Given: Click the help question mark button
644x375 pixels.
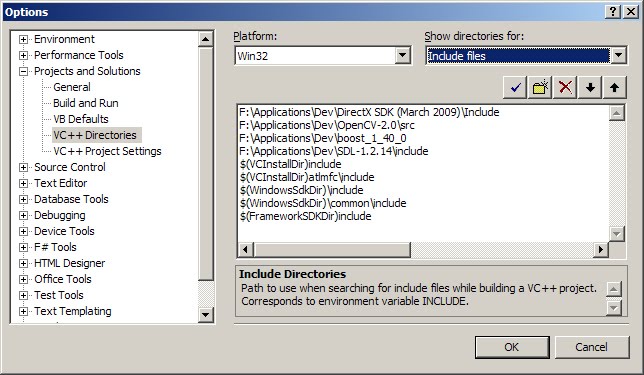Looking at the screenshot, I should [613, 12].
